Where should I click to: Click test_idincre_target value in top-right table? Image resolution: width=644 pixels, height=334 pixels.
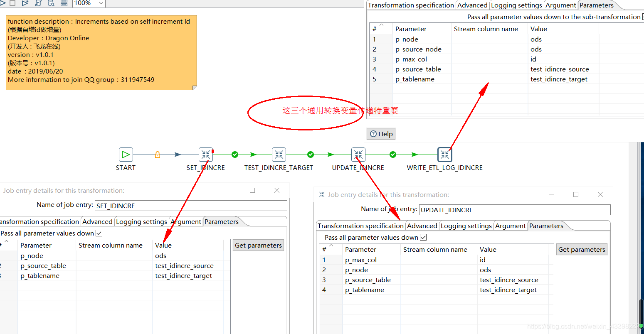[x=559, y=79]
